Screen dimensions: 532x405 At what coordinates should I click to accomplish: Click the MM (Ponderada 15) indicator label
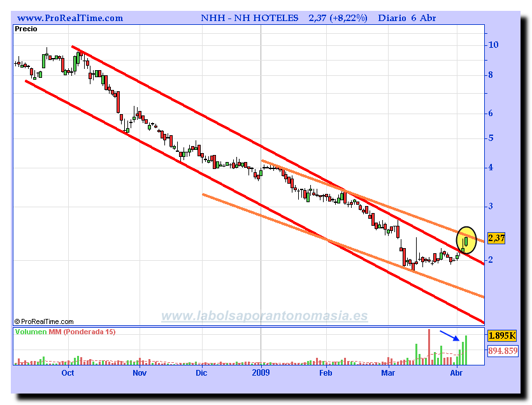(82, 332)
